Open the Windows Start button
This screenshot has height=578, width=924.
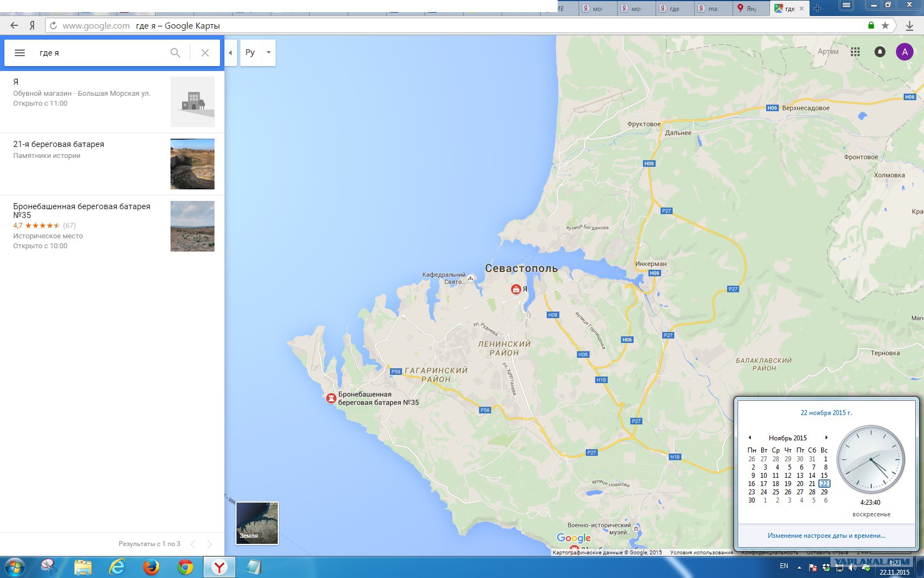tap(14, 567)
